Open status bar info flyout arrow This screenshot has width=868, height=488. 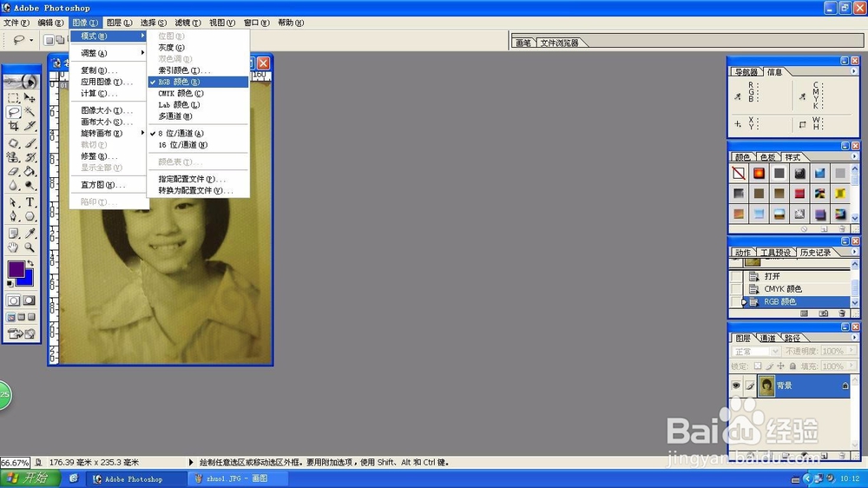191,462
